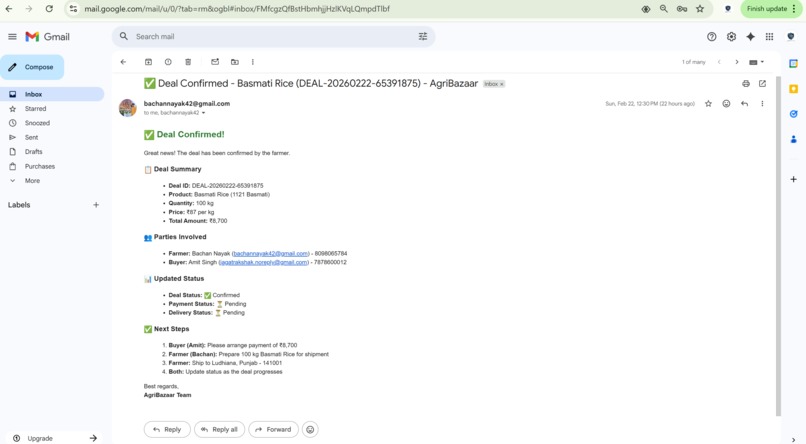Open browser zoom magnifier icon
Screen dimensions: 806x444
click(664, 9)
